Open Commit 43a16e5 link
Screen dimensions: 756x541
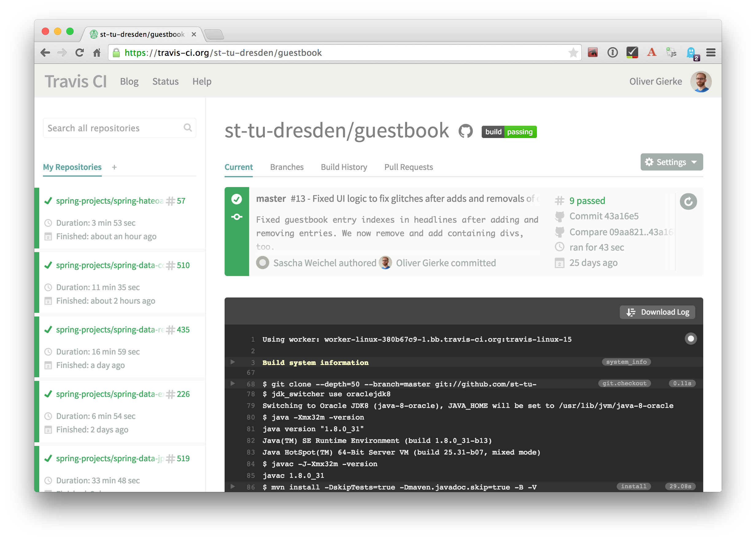pyautogui.click(x=604, y=216)
